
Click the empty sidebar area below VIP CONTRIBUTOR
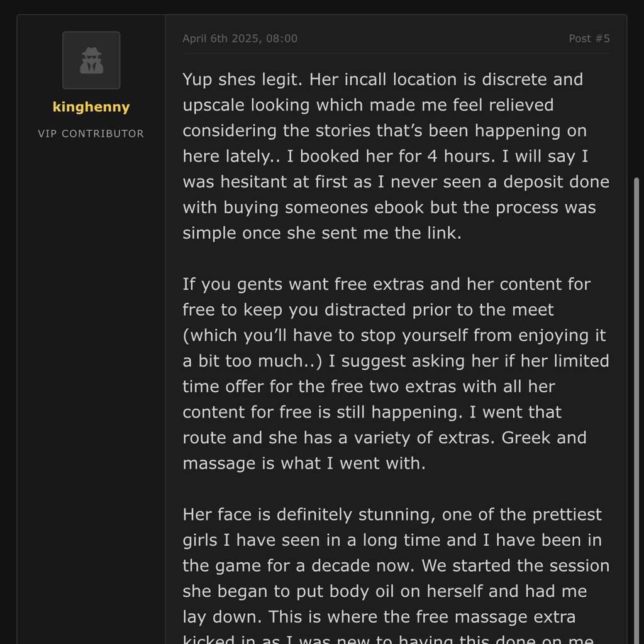click(91, 377)
